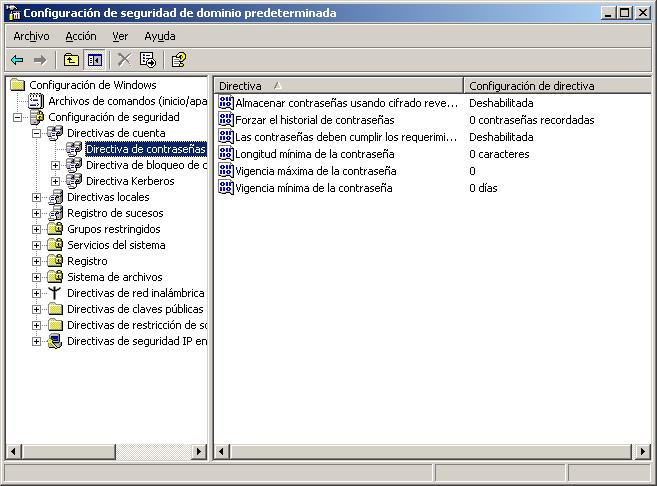Viewport: 657px width, 486px height.
Task: Click the policy icon for Longitud mínima de la contraseña
Action: pos(226,154)
